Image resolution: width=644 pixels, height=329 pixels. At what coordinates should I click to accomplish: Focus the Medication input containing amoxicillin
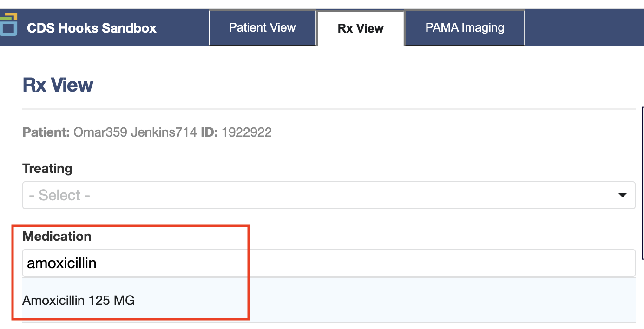[329, 263]
